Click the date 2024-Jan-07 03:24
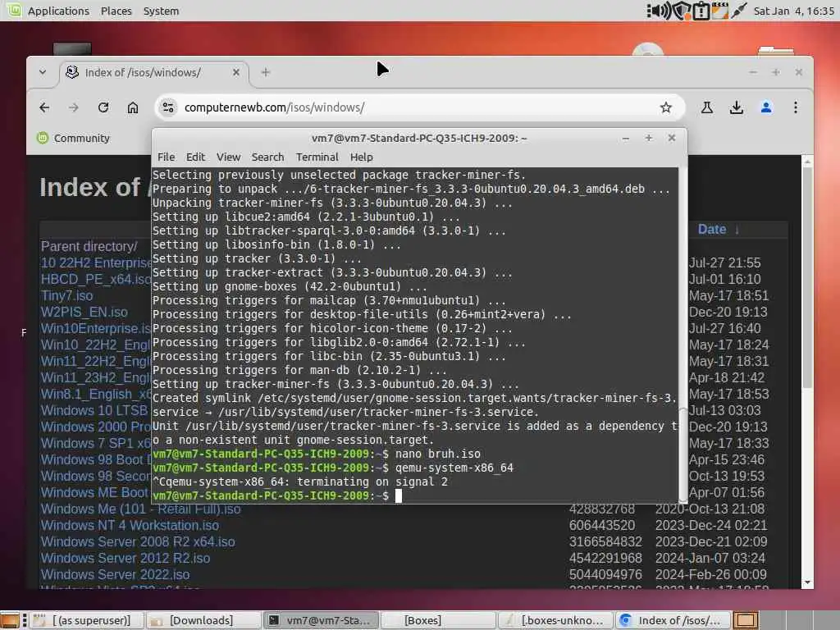 coord(710,558)
